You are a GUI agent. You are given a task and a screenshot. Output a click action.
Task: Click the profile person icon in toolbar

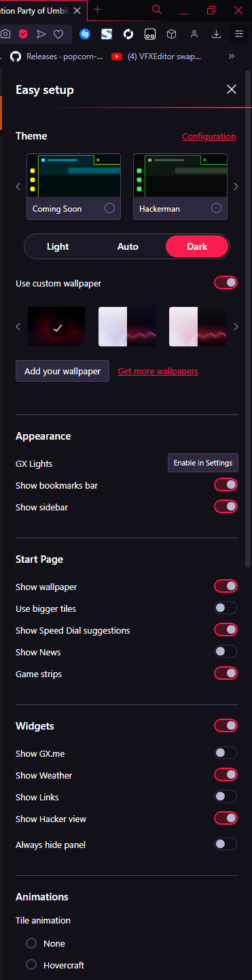pyautogui.click(x=194, y=33)
